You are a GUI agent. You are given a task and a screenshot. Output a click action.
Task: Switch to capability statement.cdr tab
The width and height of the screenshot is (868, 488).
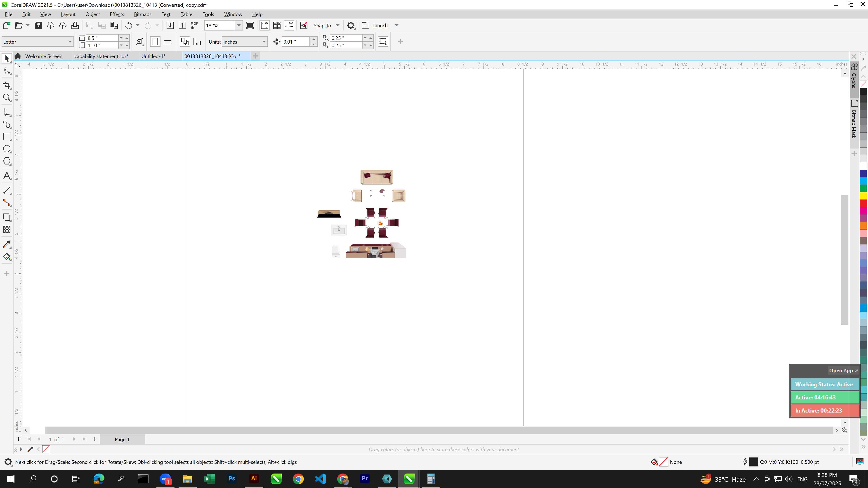point(101,56)
